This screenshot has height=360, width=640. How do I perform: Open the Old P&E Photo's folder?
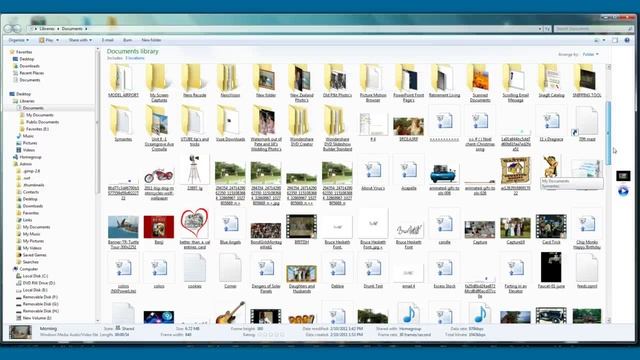[337, 80]
